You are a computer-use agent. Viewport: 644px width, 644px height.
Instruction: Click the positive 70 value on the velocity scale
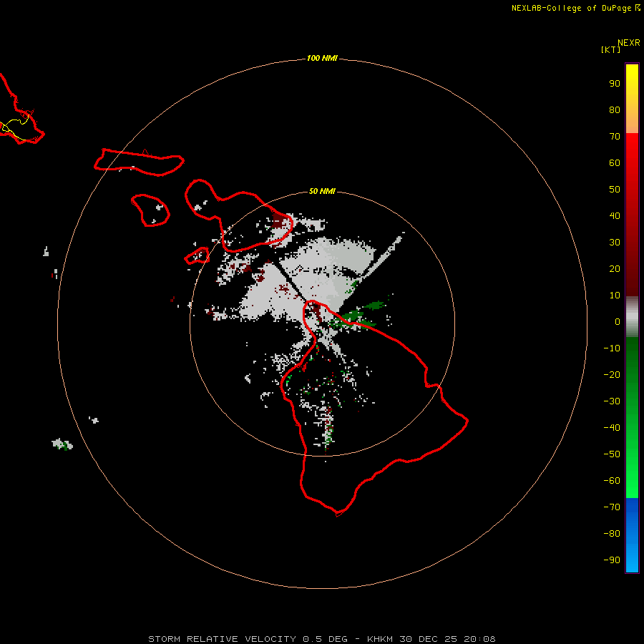click(615, 137)
